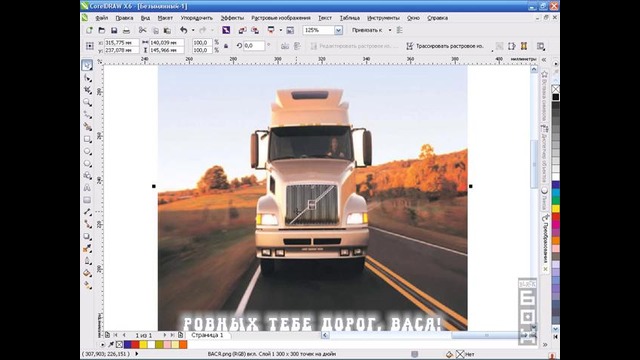
Task: Open the zoom level 125% dropdown
Action: click(x=338, y=30)
